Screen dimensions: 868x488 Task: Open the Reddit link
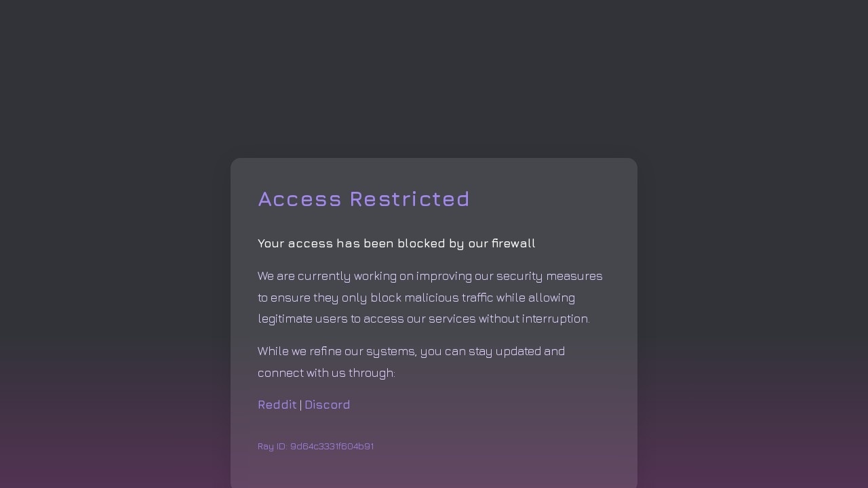(277, 405)
